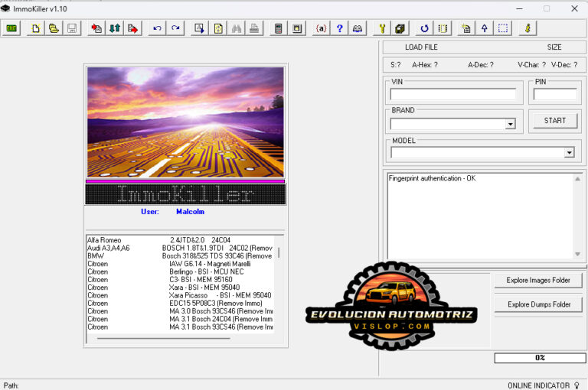Create a new file with the blank page icon
Screen dimensions: 588x390
35,28
